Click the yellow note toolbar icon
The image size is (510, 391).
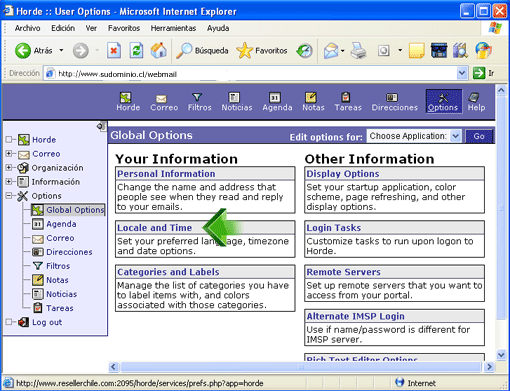coord(416,51)
